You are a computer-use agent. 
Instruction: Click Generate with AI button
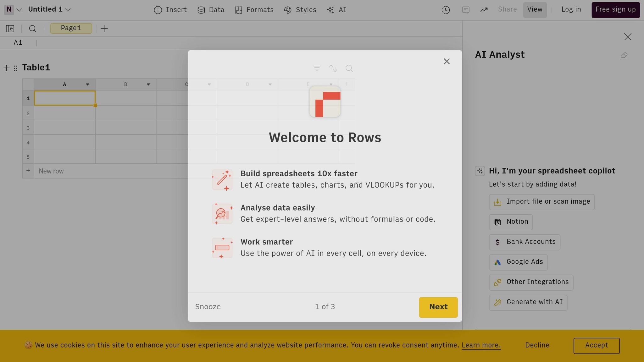click(528, 303)
